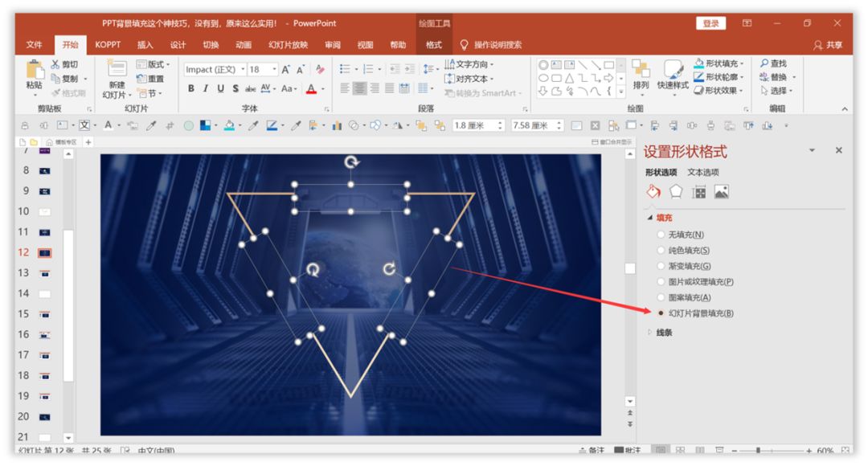Select the triangle shape in shapes gallery
868x466 pixels.
[x=569, y=78]
